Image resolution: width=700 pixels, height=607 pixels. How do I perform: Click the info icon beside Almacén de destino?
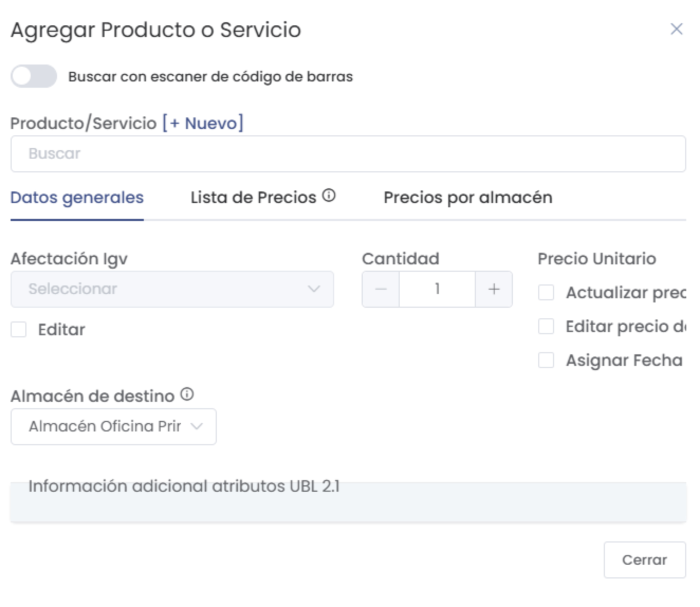pos(186,393)
